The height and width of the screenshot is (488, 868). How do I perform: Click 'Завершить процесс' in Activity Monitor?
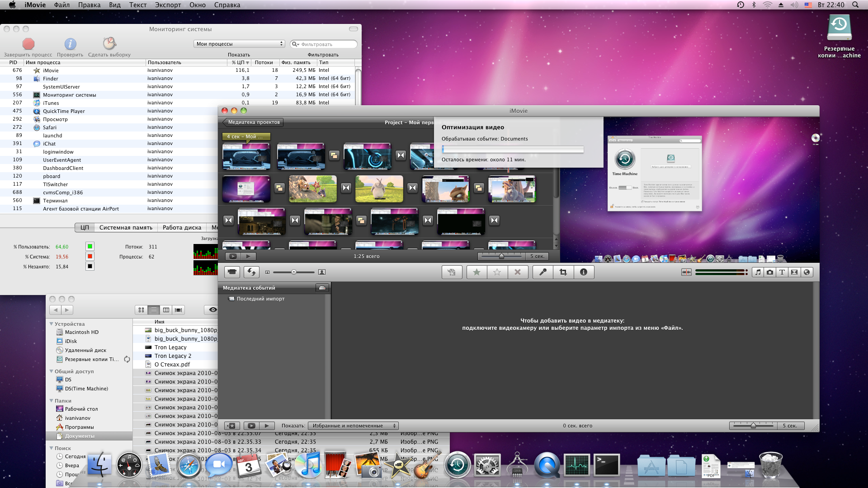pos(28,44)
